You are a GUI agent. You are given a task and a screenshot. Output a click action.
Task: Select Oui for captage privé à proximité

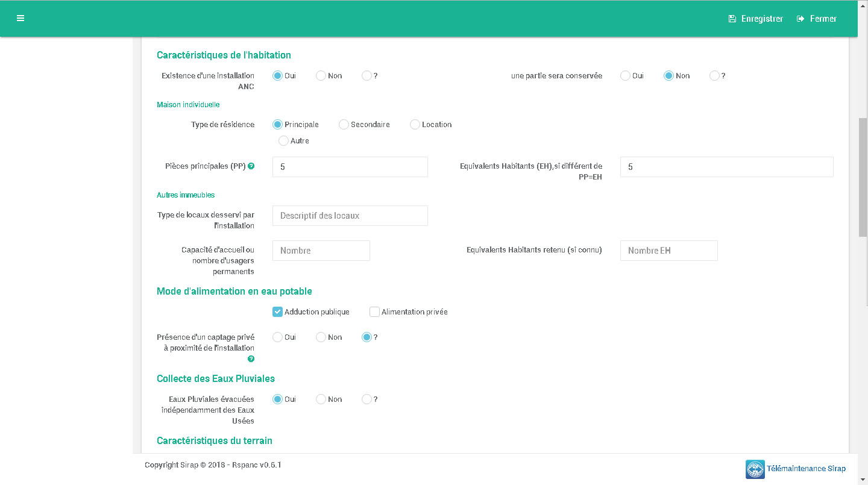click(277, 337)
